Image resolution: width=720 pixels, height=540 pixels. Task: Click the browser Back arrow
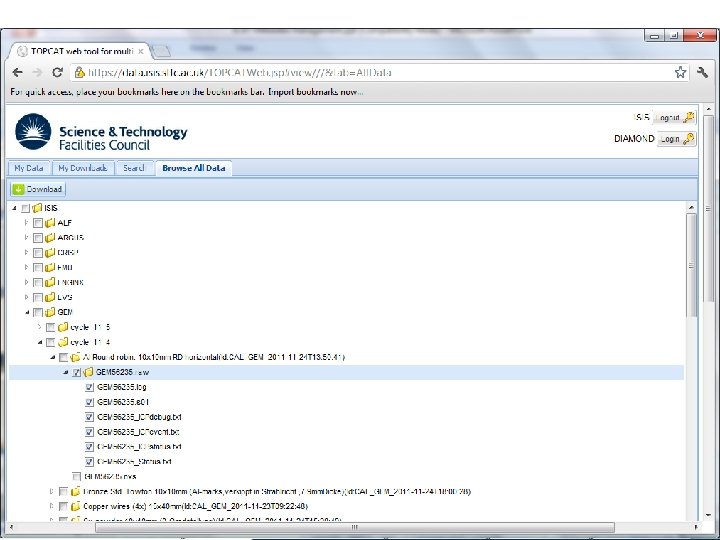[17, 73]
